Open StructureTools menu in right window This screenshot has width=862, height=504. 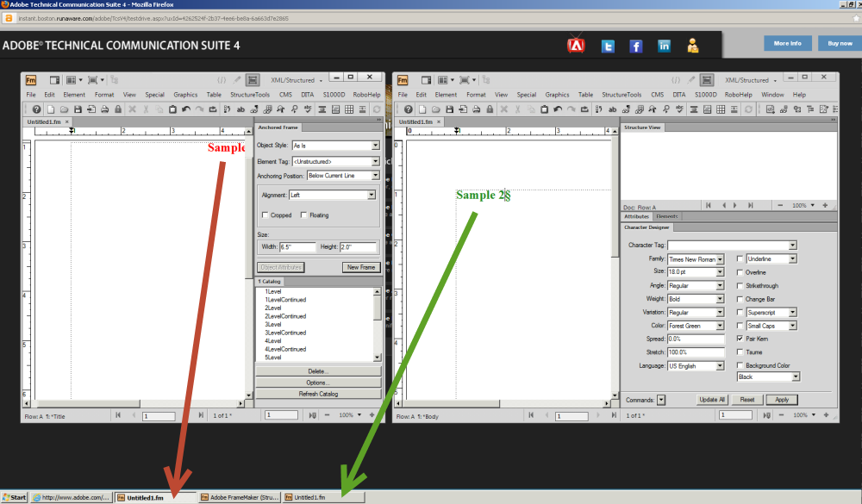(622, 95)
